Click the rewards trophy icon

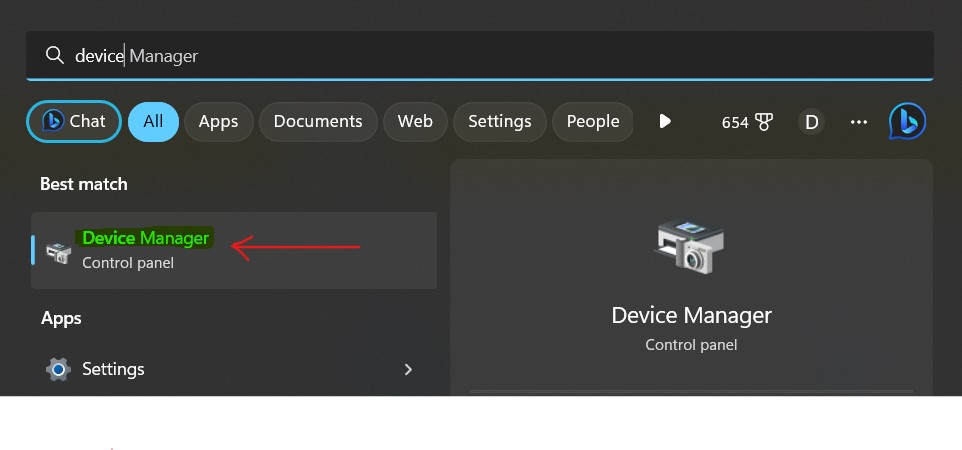[x=764, y=122]
